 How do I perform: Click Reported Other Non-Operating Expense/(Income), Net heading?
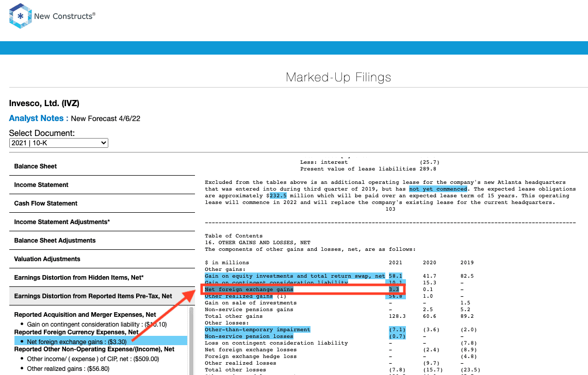[94, 349]
